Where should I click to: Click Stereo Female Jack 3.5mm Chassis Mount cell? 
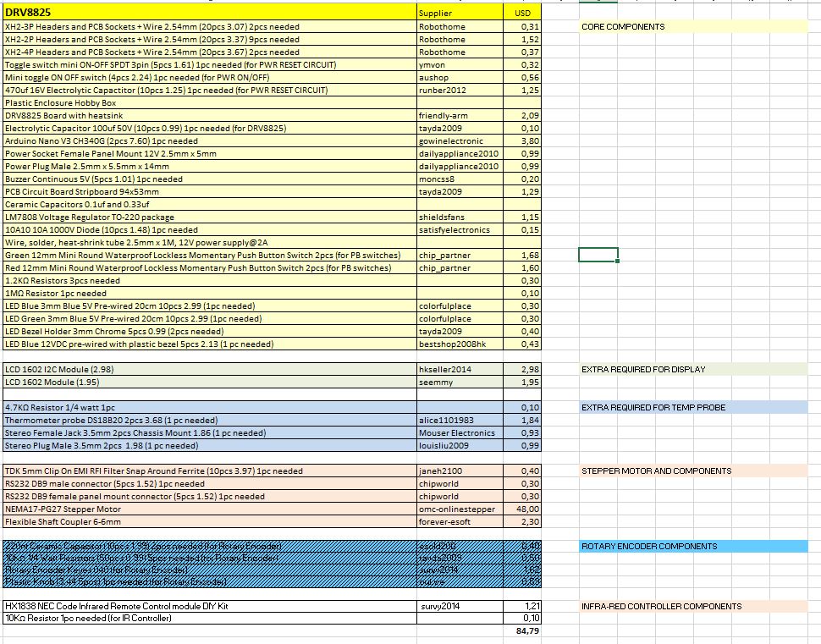pos(210,433)
